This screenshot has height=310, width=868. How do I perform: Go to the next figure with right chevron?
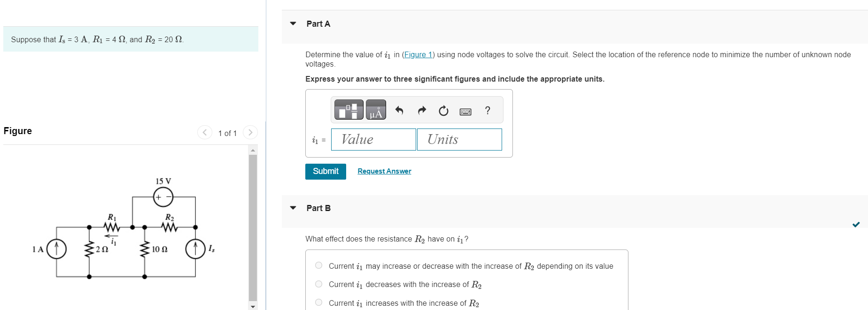(x=250, y=132)
